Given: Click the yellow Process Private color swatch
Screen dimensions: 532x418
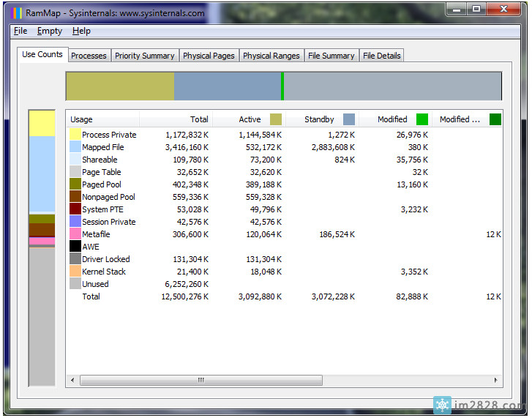Looking at the screenshot, I should pos(75,135).
